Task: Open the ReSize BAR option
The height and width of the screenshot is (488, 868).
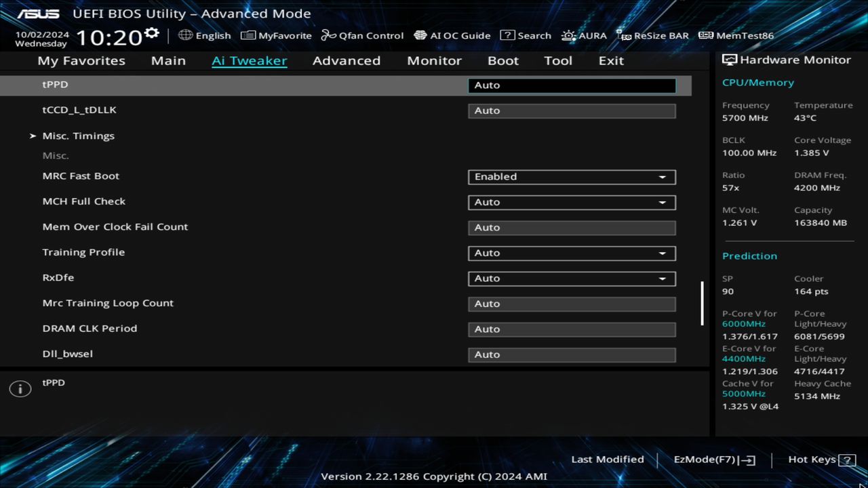Action: (652, 35)
